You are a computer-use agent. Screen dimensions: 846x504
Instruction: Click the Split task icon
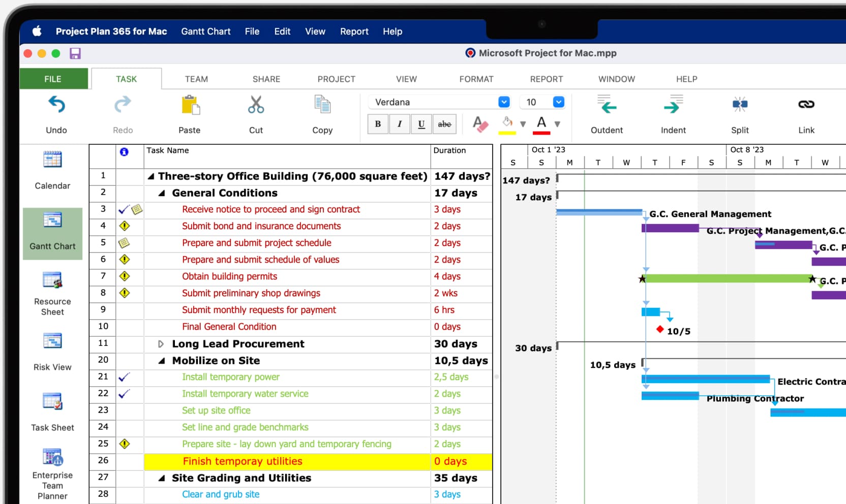point(740,105)
